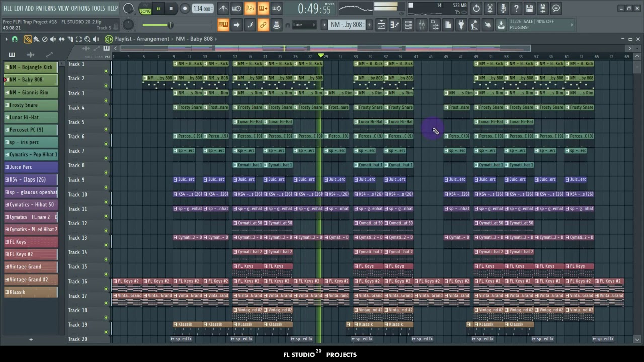644x362 pixels.
Task: Select the Slice tool in playlist toolbar
Action: 70,39
